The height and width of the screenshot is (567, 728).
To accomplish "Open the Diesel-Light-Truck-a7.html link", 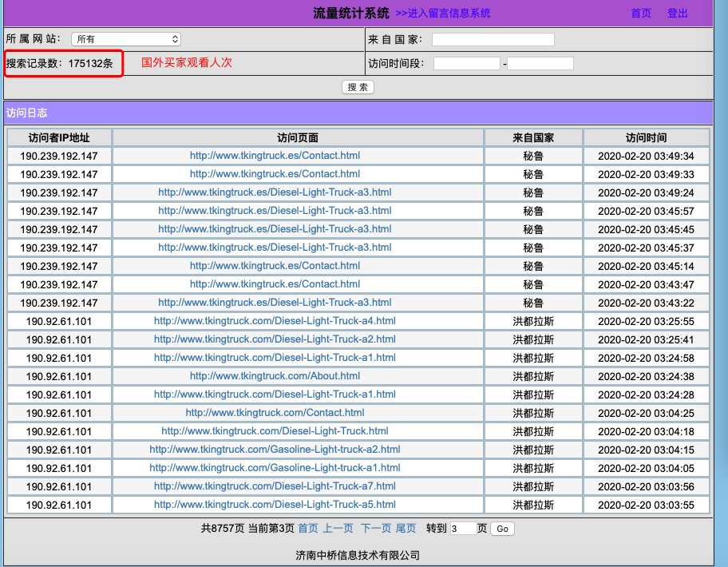I will pos(275,486).
